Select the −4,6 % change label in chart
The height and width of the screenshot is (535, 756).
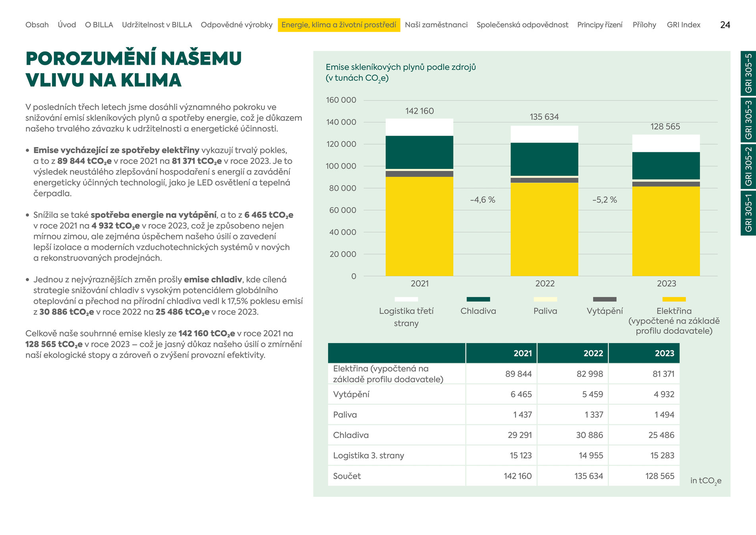(483, 200)
